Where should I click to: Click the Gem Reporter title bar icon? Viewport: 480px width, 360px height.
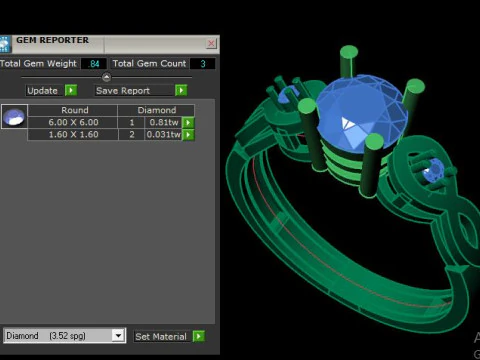5,44
